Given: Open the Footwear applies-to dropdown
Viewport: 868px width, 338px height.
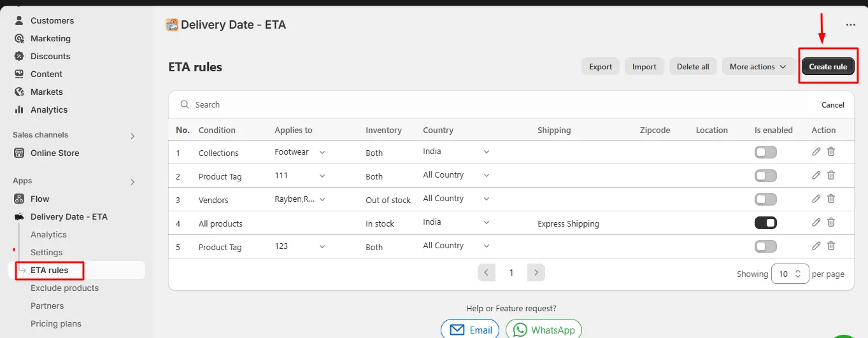Looking at the screenshot, I should 300,152.
